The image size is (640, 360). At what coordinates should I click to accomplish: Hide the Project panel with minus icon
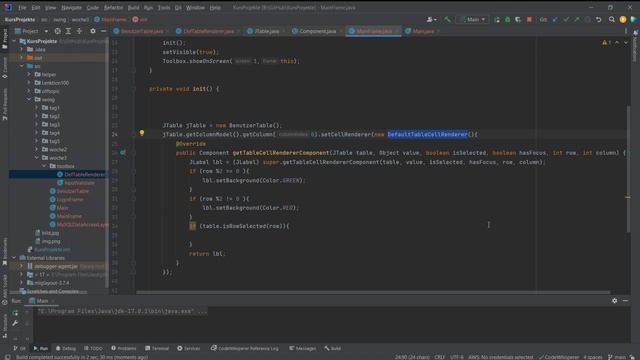coord(103,31)
